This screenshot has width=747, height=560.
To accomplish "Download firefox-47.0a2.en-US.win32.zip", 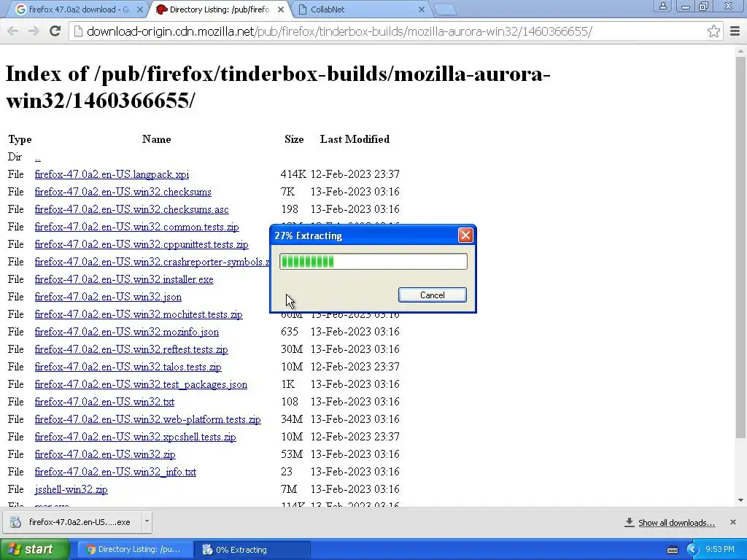I will coord(105,454).
